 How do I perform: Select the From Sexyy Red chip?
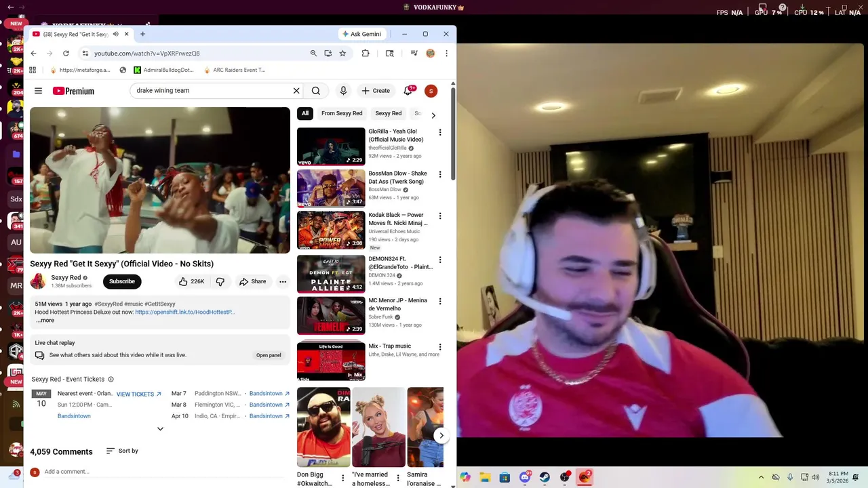342,113
